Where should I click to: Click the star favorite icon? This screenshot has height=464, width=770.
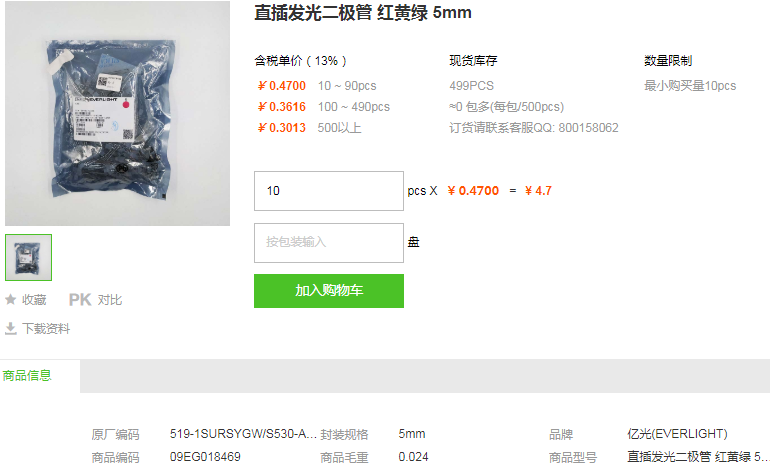(x=10, y=300)
